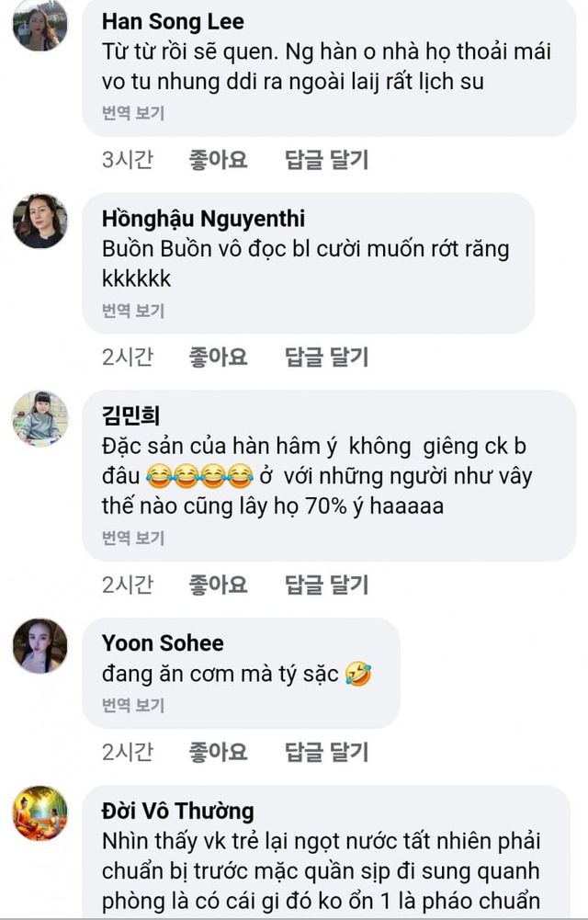Click Hồnghậu Nguyenthi's avatar
Screen dimensions: 588x920
point(40,221)
